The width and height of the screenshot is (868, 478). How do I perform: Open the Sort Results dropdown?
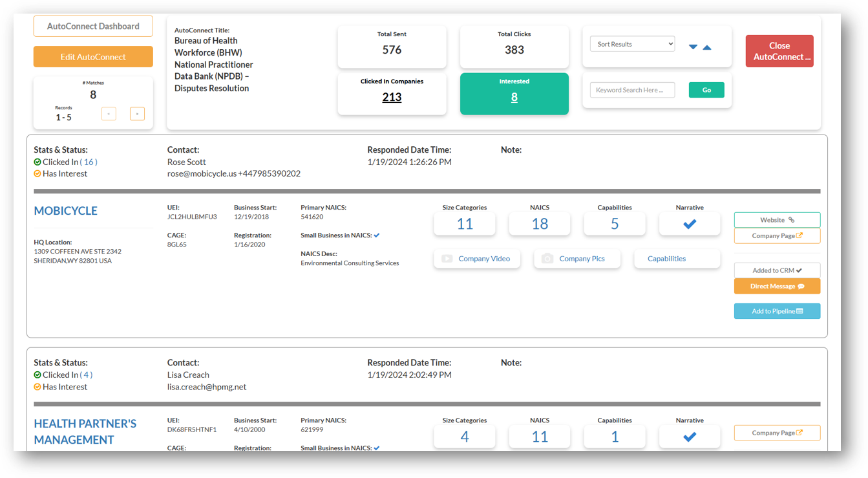click(x=632, y=44)
